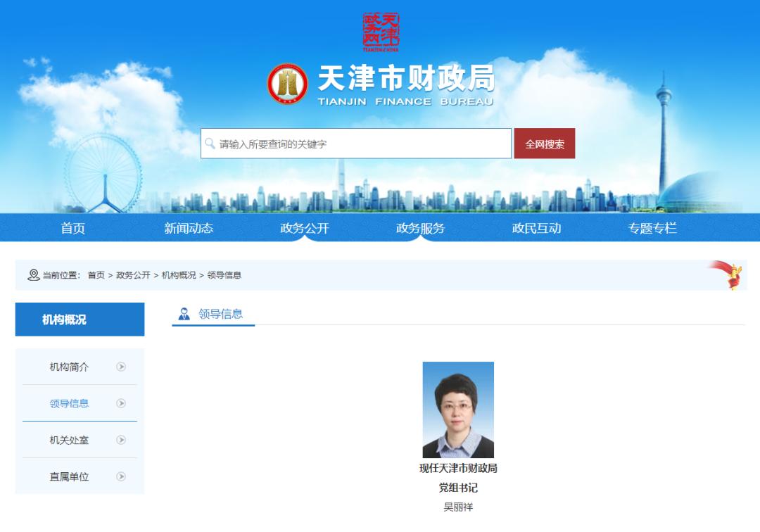Click the 机构概况 sidebar header panel
The height and width of the screenshot is (532, 760).
coord(80,319)
